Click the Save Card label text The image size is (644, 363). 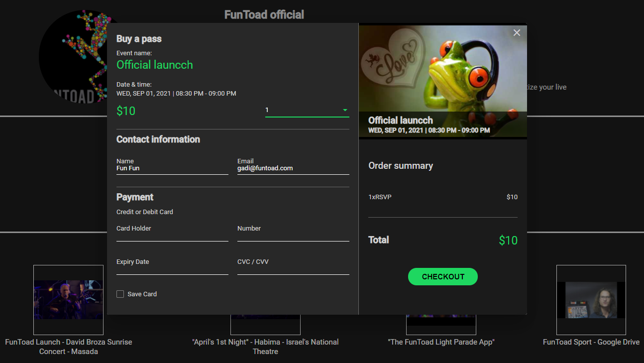(x=142, y=294)
